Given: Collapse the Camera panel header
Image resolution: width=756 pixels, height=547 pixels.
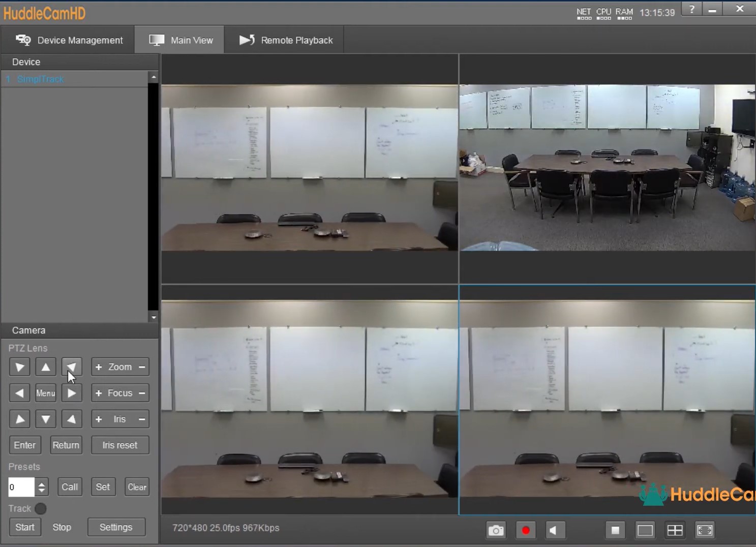Looking at the screenshot, I should [28, 330].
